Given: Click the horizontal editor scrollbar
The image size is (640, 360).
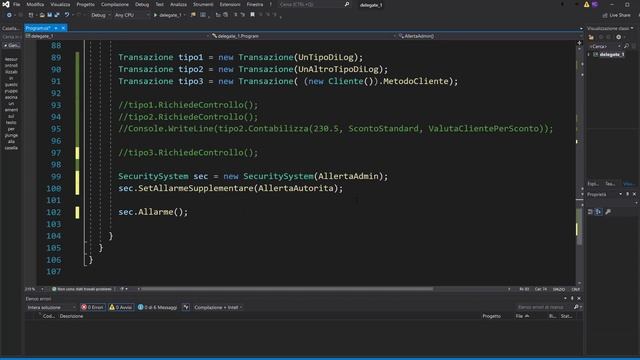Looking at the screenshot, I should 287,289.
